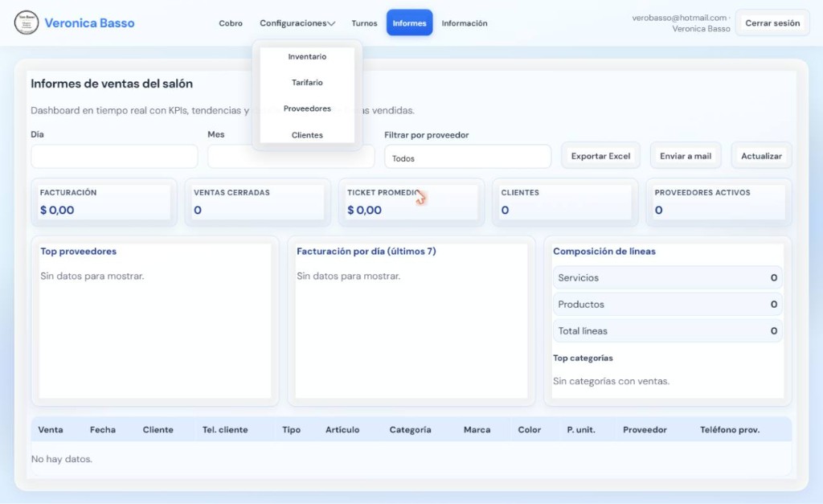Click the Fecha column header
This screenshot has height=504, width=823.
pos(102,429)
